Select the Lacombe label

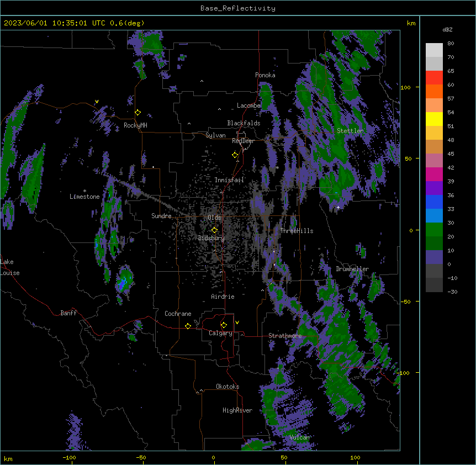coord(248,105)
